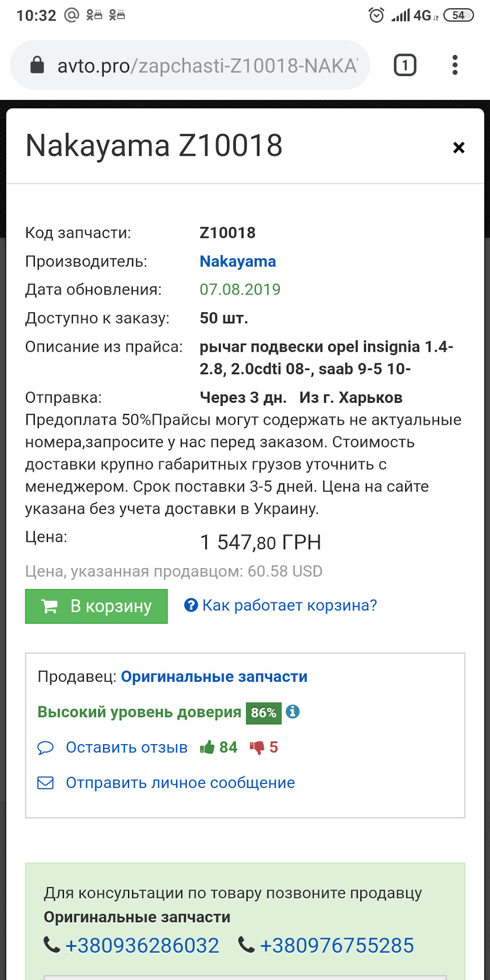Image resolution: width=490 pixels, height=980 pixels.
Task: Open the browser three-dot menu
Action: click(x=455, y=65)
